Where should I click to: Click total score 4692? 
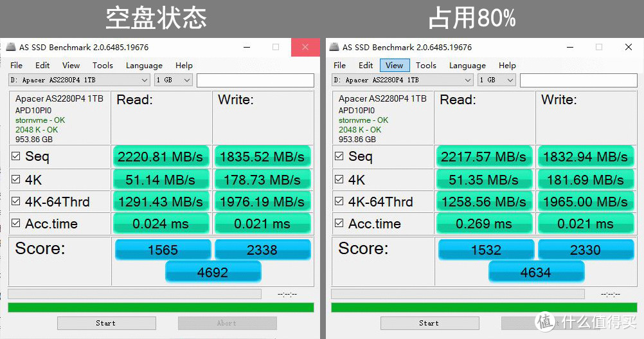pyautogui.click(x=213, y=272)
